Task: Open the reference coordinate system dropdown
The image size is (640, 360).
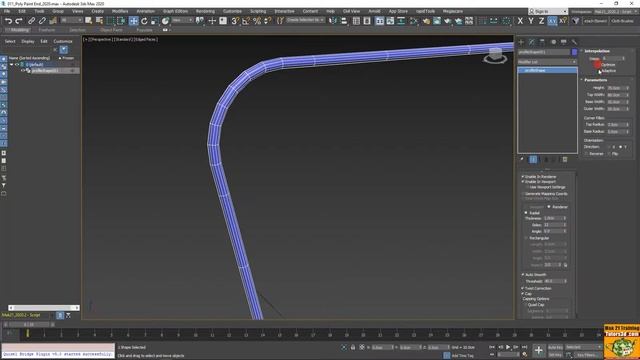Action: tap(182, 20)
